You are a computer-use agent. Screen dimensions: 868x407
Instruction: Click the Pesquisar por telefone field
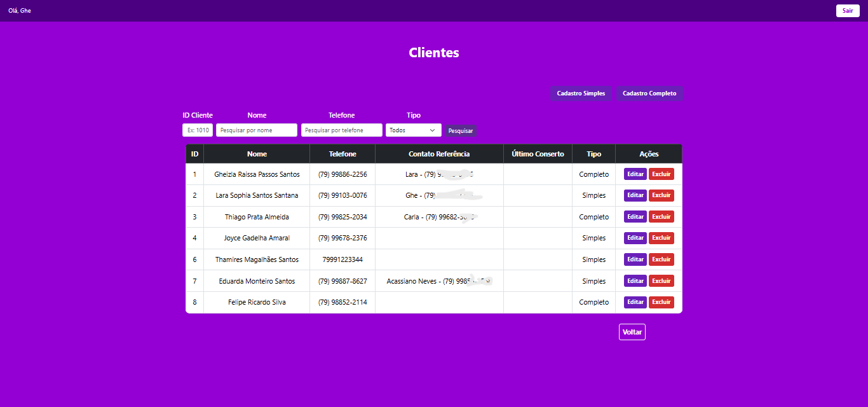pyautogui.click(x=342, y=130)
